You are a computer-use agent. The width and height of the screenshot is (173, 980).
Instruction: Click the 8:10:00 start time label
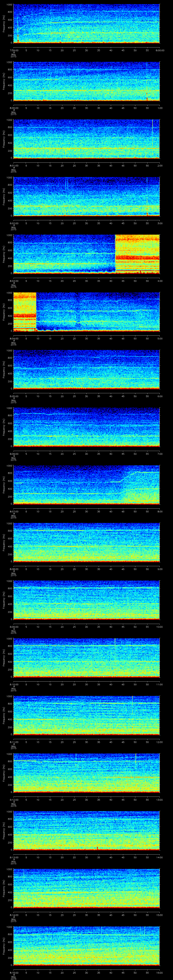(x=14, y=685)
